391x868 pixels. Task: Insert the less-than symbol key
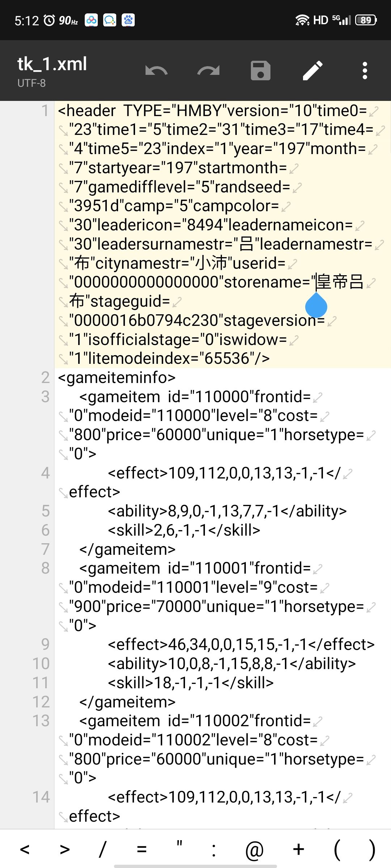[x=25, y=848]
